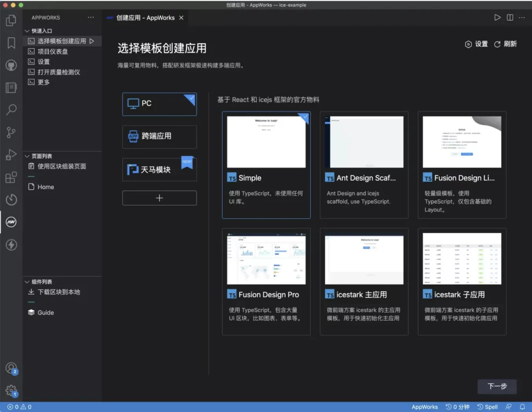Open the Manage gear icon in activity bar

tap(11, 391)
